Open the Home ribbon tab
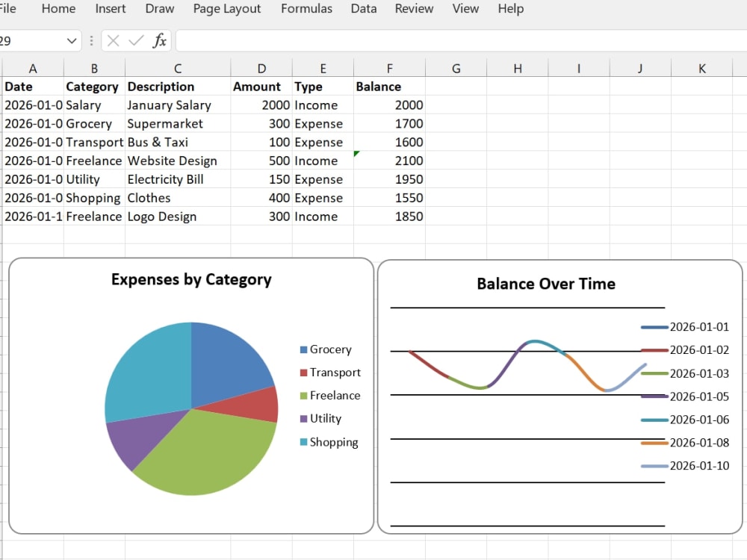 point(58,8)
